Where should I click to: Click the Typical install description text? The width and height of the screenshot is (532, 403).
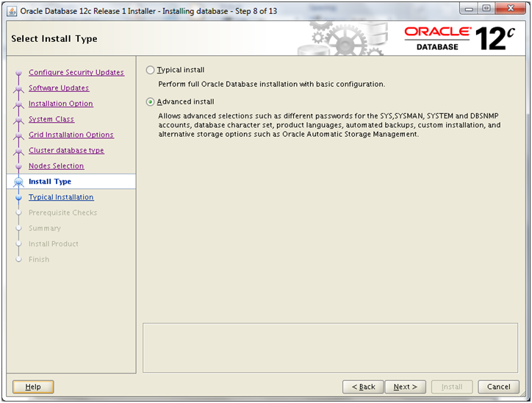pyautogui.click(x=271, y=84)
